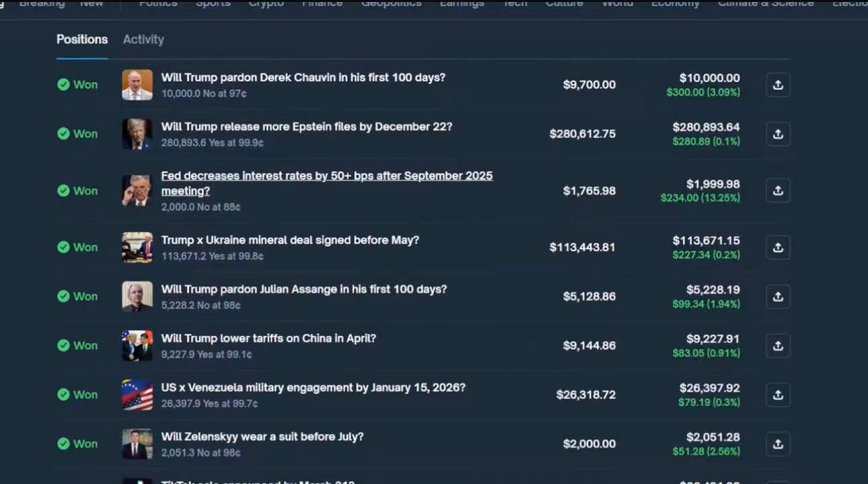Screen dimensions: 868x484
Task: Click the $5,228.19 value on Assange row
Action: click(713, 289)
